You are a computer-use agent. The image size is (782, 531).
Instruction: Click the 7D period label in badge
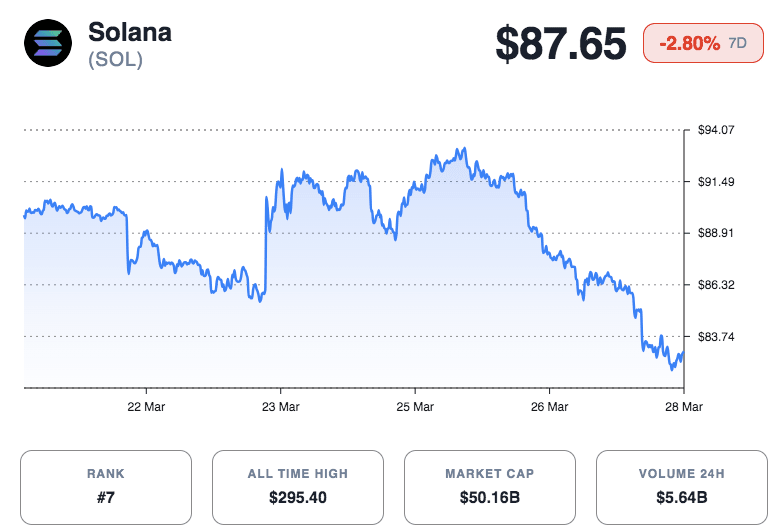point(738,43)
